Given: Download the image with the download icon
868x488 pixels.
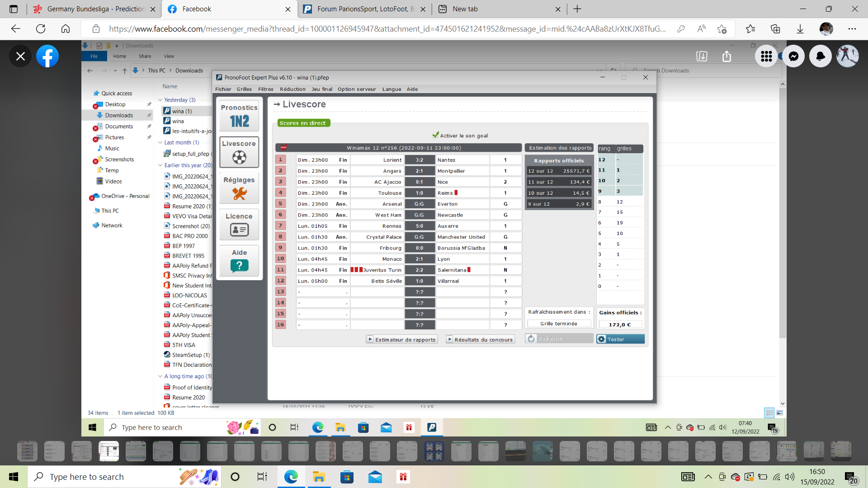Looking at the screenshot, I should pyautogui.click(x=702, y=56).
